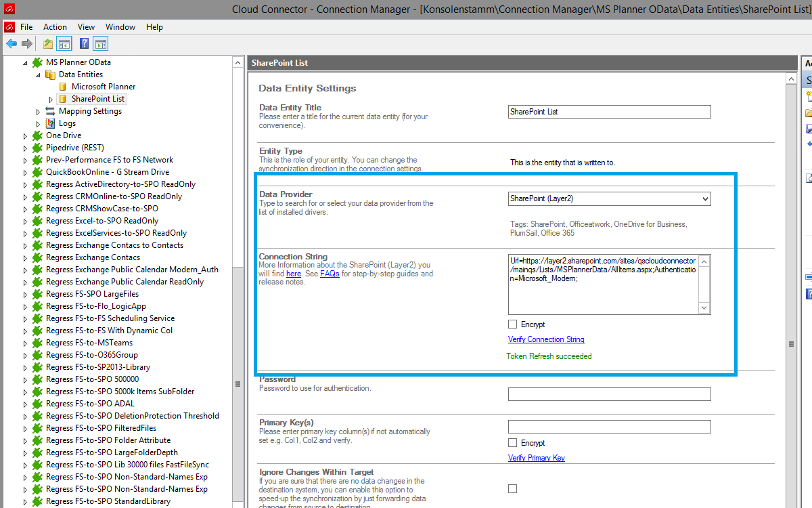The image size is (812, 508).
Task: Enable Encrypt under the Connection String box
Action: [513, 324]
